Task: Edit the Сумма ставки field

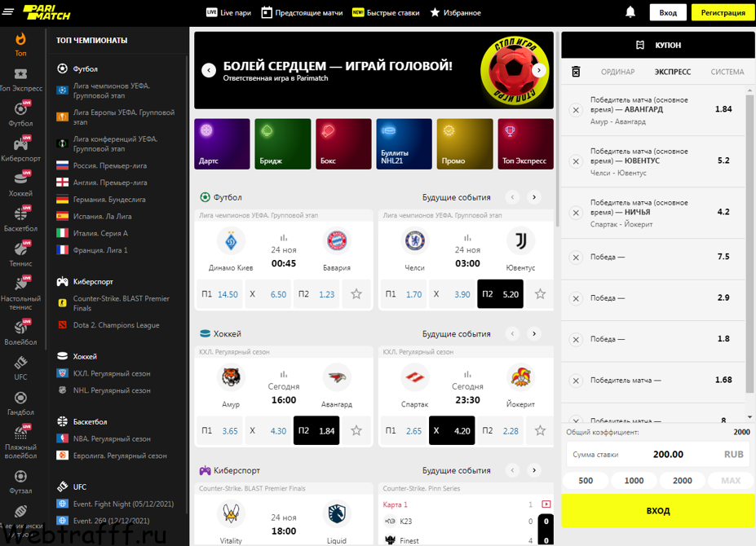Action: [658, 455]
